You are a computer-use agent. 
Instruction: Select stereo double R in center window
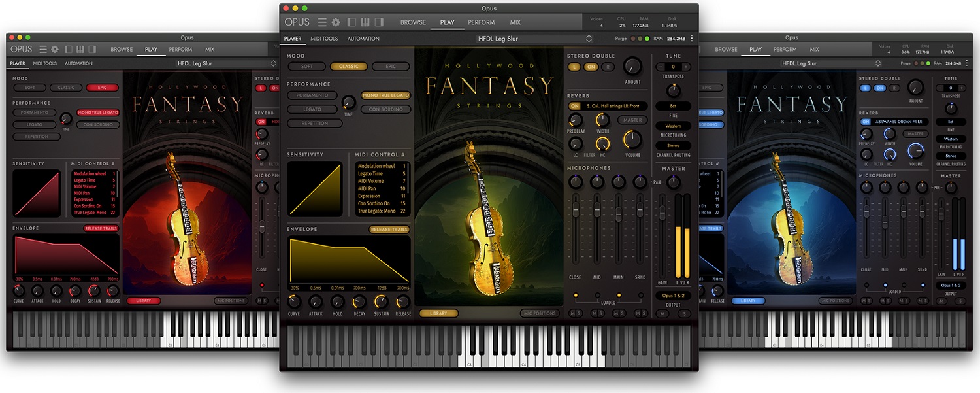[x=607, y=67]
